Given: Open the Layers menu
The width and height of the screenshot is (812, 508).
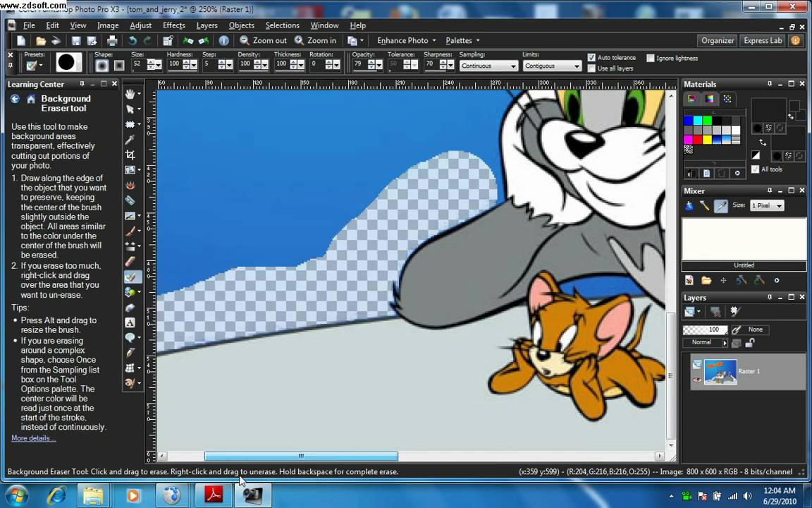Looking at the screenshot, I should pos(207,25).
